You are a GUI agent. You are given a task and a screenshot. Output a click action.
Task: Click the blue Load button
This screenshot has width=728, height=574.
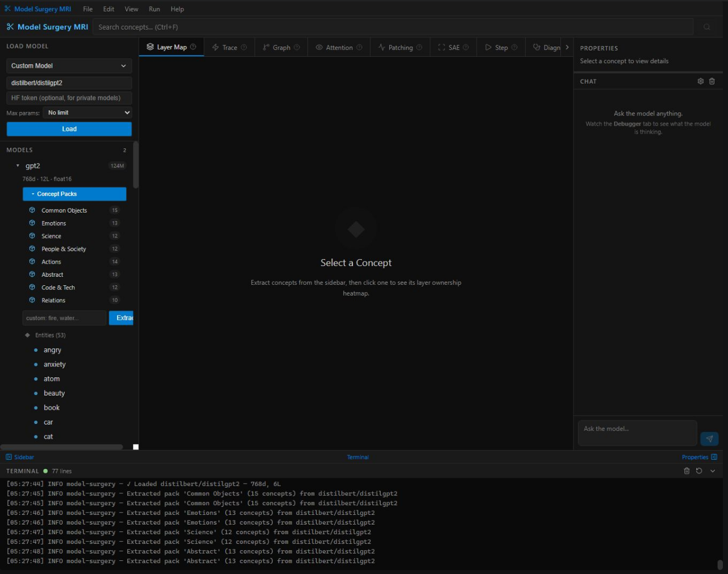coord(69,129)
